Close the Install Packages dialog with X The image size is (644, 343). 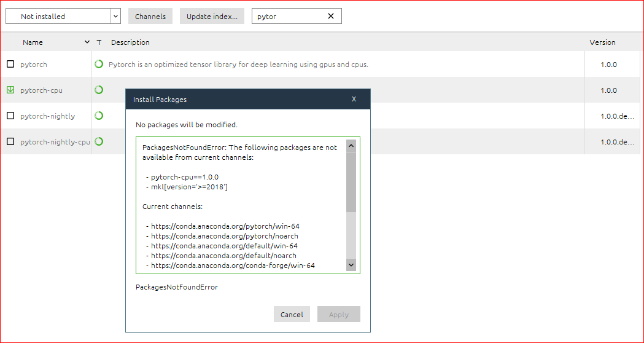click(x=354, y=99)
